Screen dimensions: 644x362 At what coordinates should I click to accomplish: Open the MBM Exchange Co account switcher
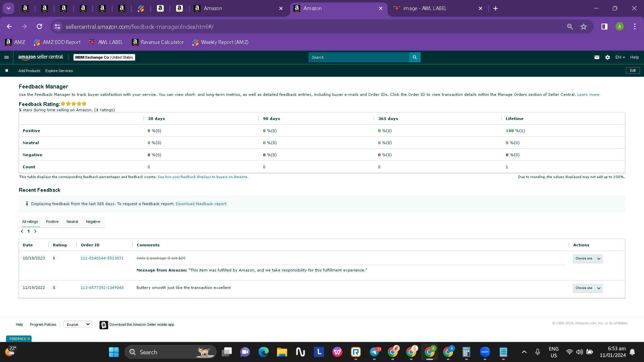click(104, 57)
